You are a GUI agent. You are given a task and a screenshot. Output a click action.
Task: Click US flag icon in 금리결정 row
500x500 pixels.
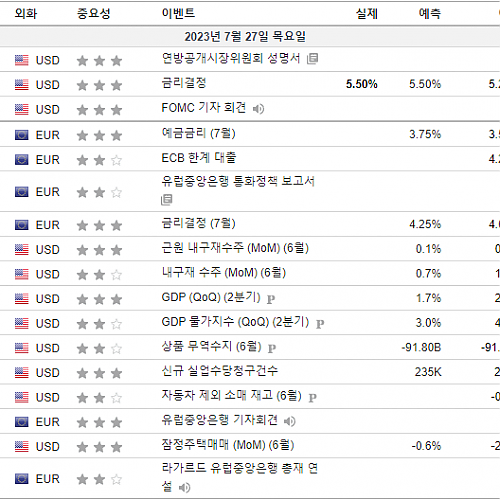(22, 85)
